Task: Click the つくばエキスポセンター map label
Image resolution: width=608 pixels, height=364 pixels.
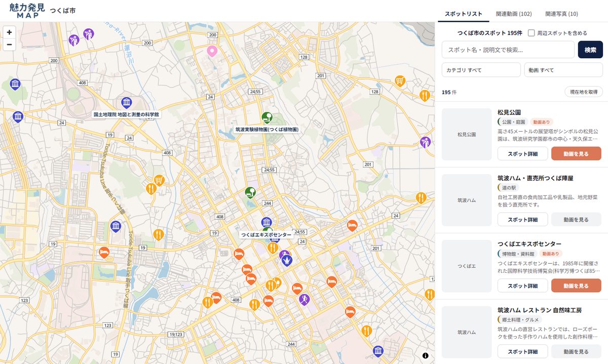Action: pyautogui.click(x=267, y=235)
